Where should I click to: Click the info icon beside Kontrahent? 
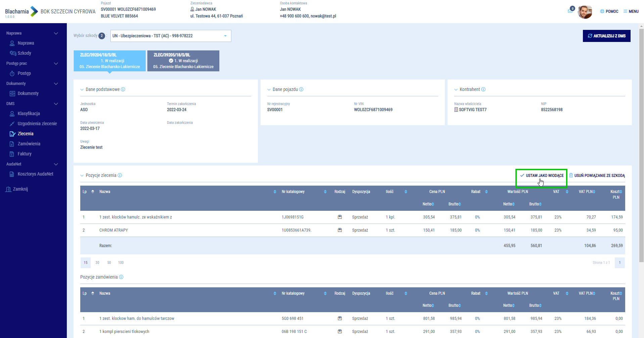(x=483, y=89)
